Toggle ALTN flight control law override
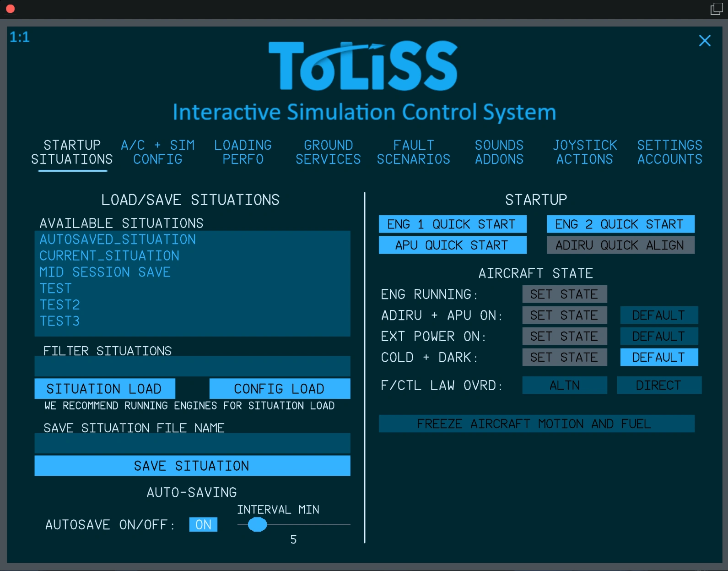This screenshot has height=571, width=728. (565, 385)
